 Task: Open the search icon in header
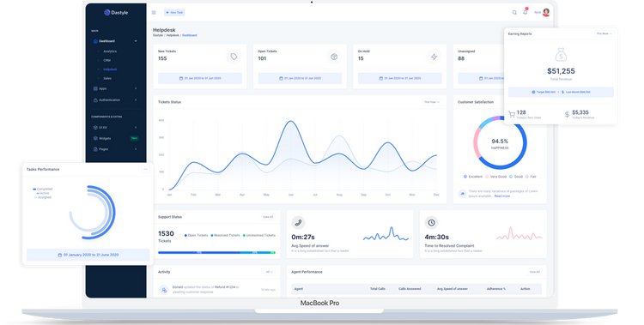(514, 13)
